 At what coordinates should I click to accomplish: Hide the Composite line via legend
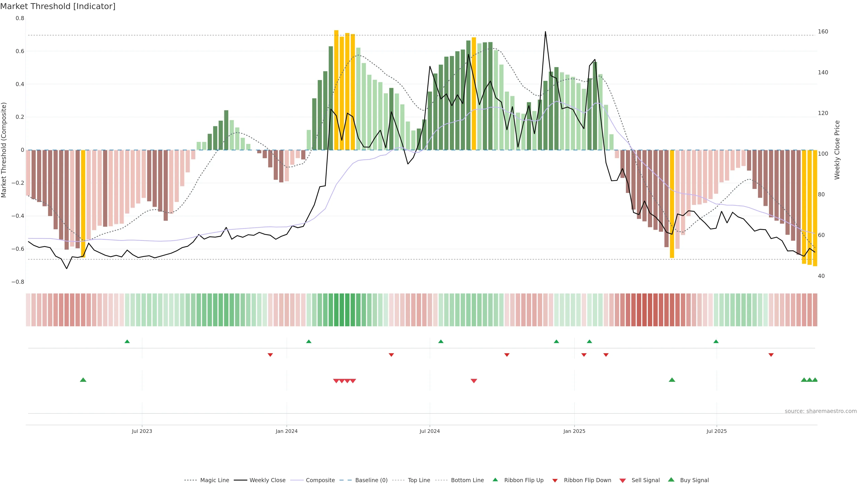pos(320,480)
